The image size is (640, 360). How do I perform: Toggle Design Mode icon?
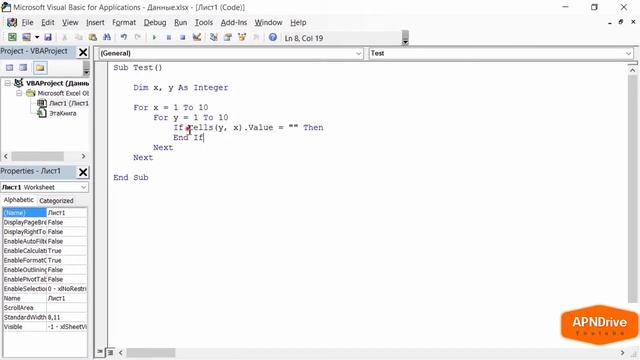click(x=197, y=38)
